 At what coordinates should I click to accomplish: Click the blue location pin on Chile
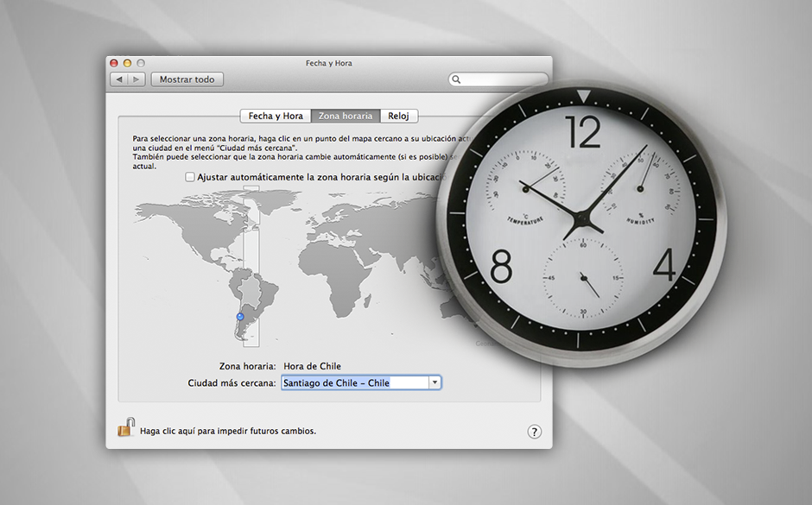(240, 317)
